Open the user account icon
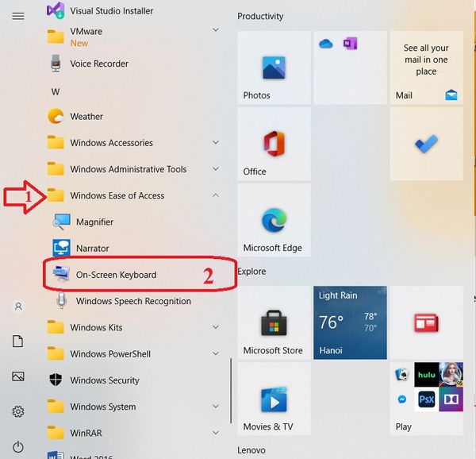 (x=18, y=306)
